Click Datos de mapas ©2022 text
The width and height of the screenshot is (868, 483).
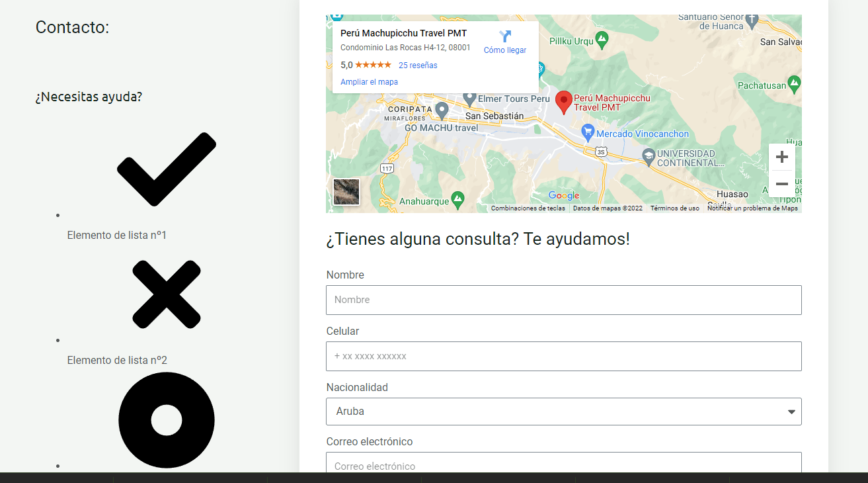(608, 208)
